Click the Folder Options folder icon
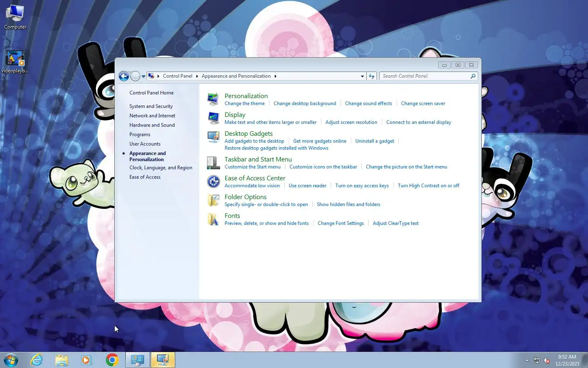Viewport: 588px width, 368px height. click(x=213, y=200)
